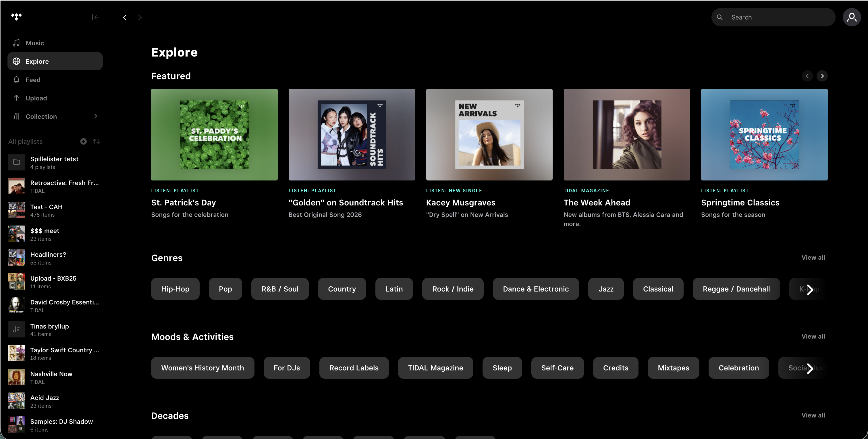Viewport: 868px width, 439px height.
Task: Open Collection in the sidebar
Action: (55, 116)
